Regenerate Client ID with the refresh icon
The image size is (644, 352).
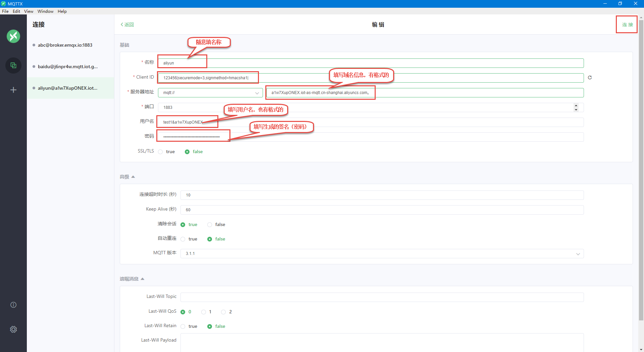[590, 78]
